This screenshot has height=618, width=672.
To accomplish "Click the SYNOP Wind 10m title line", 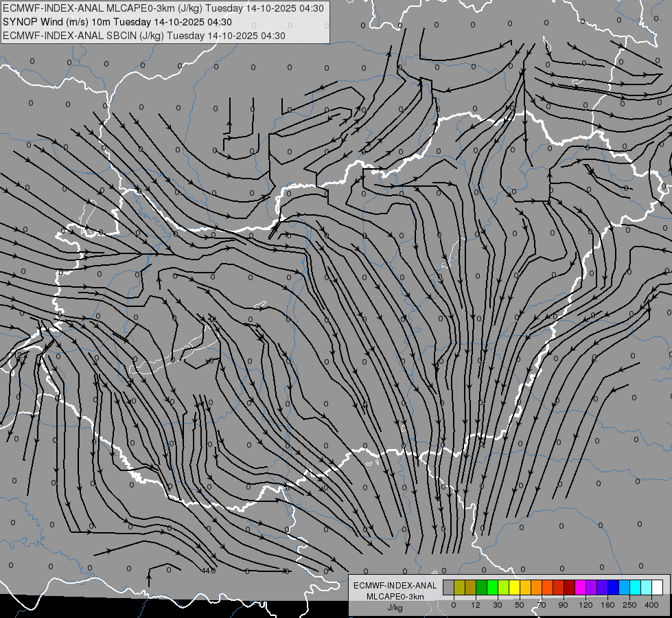I will [x=117, y=22].
